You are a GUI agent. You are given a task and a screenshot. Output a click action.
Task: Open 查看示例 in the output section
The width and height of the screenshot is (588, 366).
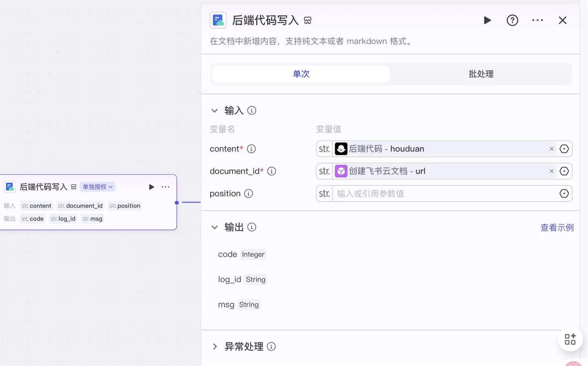coord(557,227)
